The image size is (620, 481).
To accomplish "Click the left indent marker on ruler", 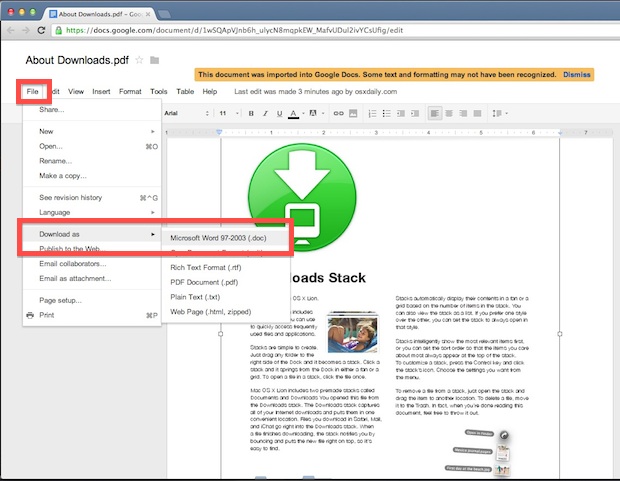I will coord(219,132).
